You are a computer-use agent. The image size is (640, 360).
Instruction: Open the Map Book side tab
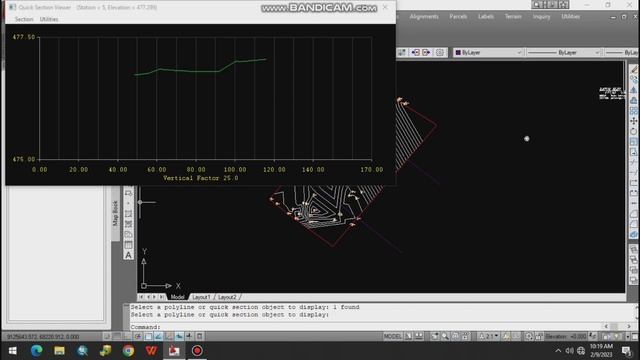point(116,213)
